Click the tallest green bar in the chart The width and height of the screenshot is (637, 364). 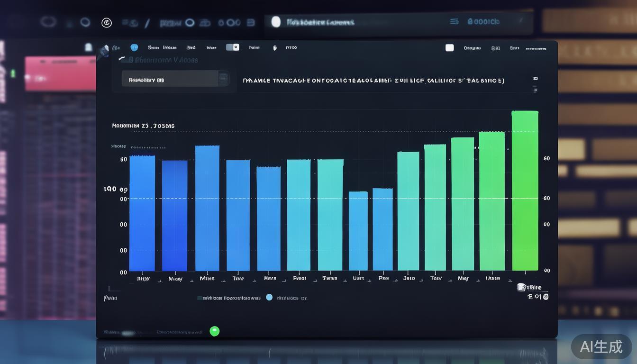click(525, 190)
